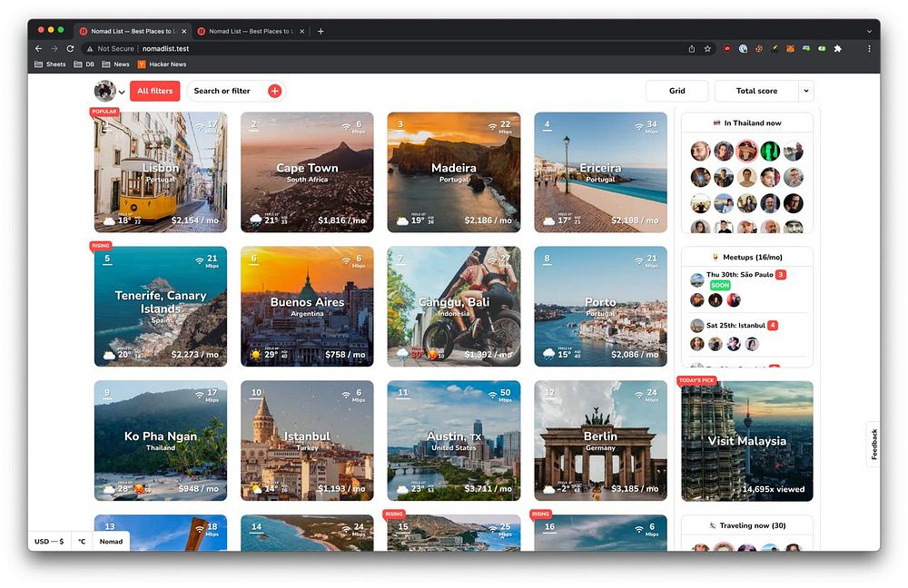Open the Ko Pha Ngan card
The width and height of the screenshot is (908, 588).
click(x=161, y=441)
